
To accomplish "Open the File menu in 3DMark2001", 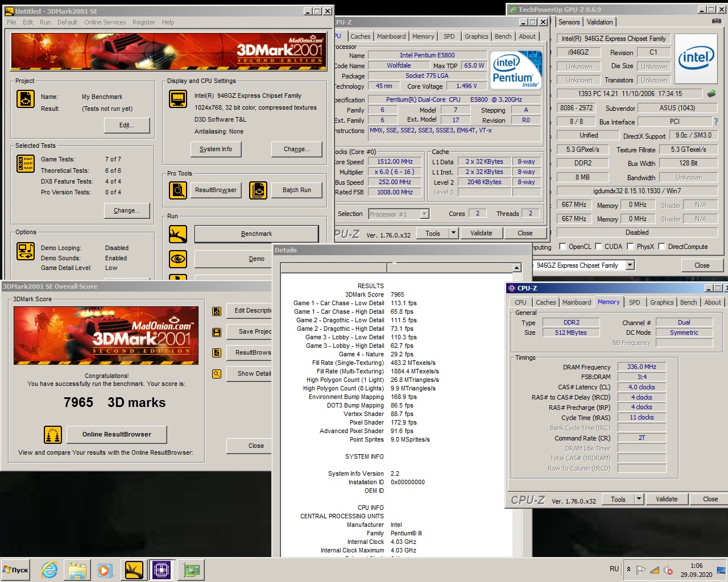I will [11, 22].
